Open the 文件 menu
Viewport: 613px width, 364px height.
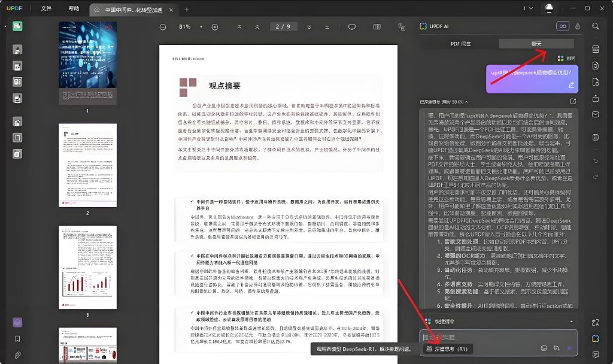[x=46, y=8]
